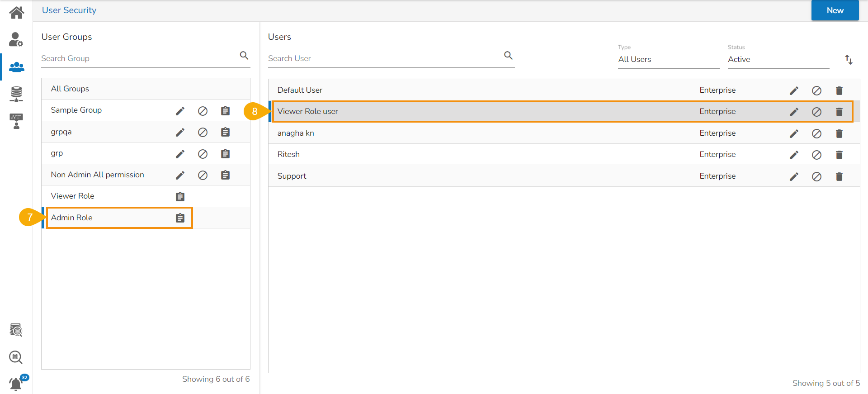Click the Search User magnifier icon

pyautogui.click(x=508, y=56)
